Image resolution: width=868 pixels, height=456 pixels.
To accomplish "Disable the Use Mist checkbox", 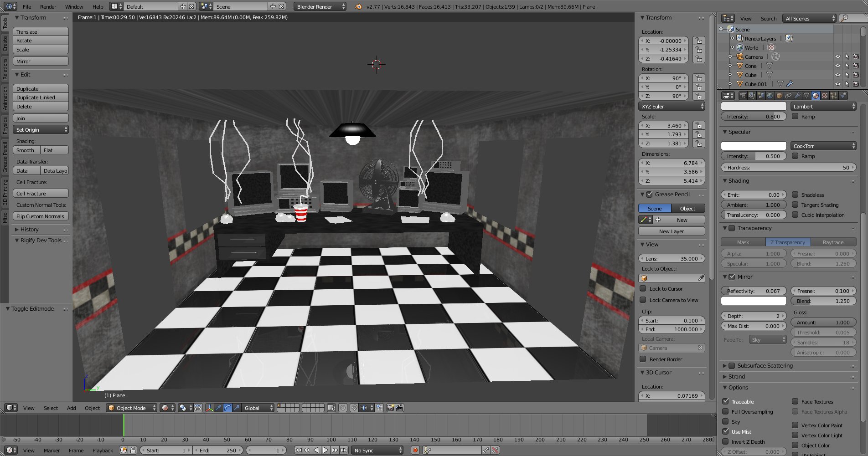I will [725, 431].
